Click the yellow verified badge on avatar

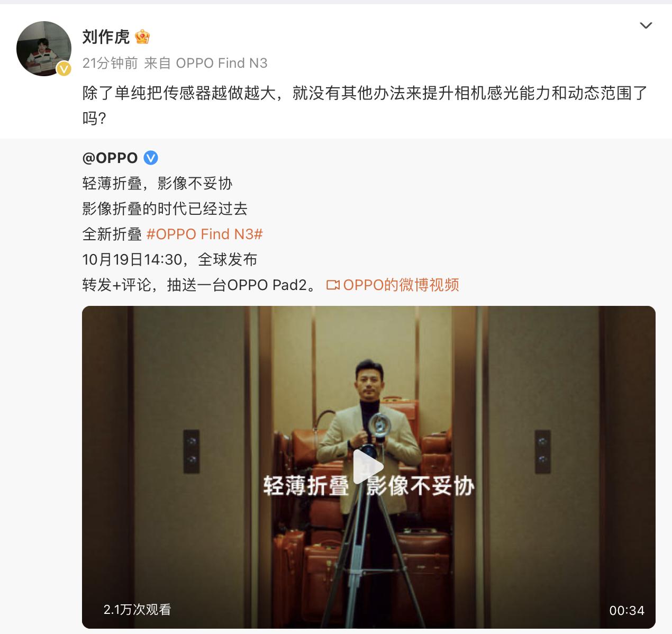point(64,69)
